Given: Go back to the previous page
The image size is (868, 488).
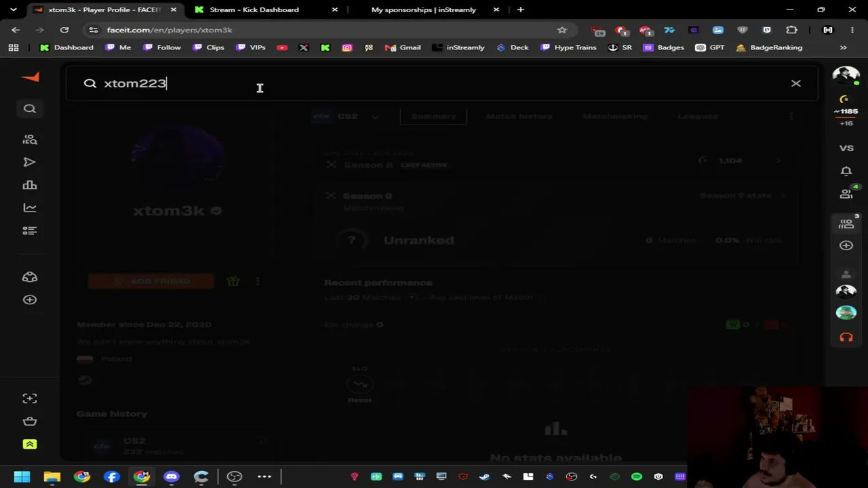Looking at the screenshot, I should 16,30.
